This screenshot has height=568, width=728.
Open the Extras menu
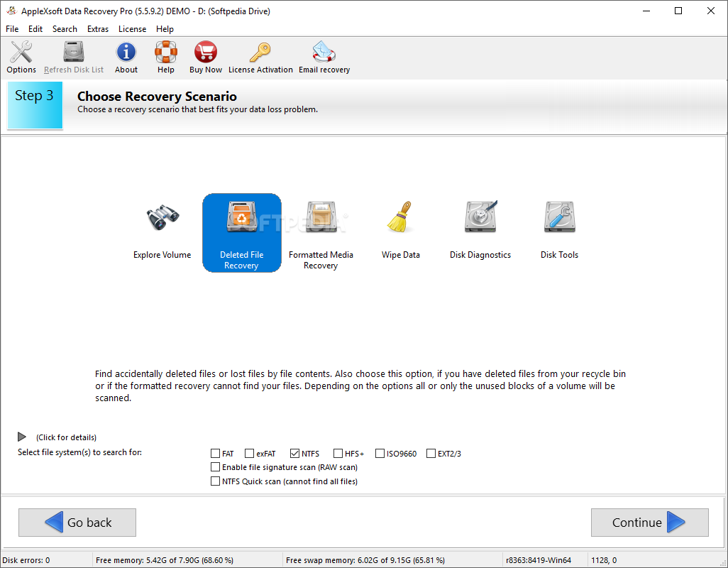[x=98, y=29]
